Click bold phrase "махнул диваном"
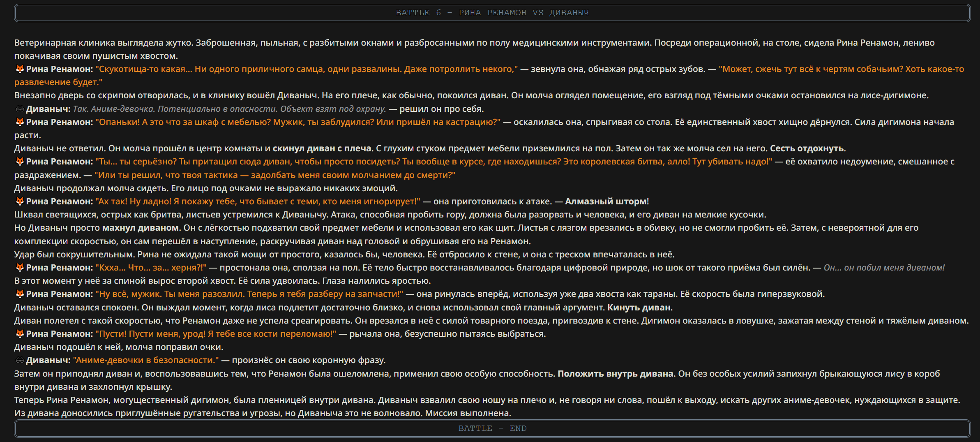The width and height of the screenshot is (980, 442). (141, 228)
